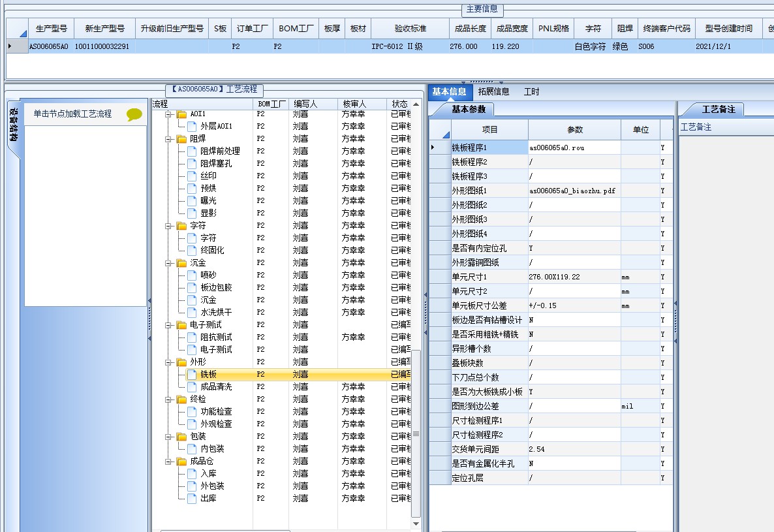Click document icon of 出库 row

coord(193,499)
